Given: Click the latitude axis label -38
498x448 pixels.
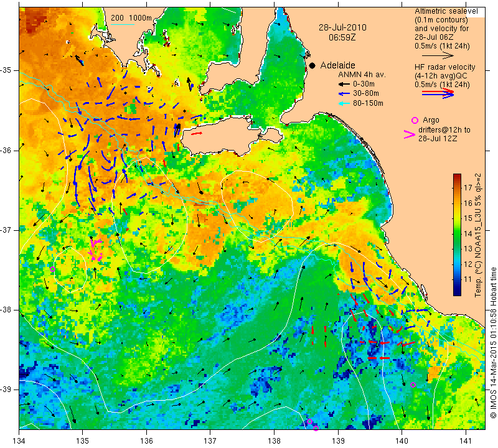Looking at the screenshot, I should click(x=6, y=310).
